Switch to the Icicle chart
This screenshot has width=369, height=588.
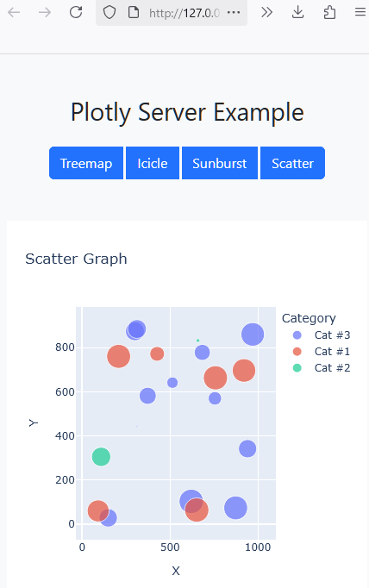(x=153, y=163)
